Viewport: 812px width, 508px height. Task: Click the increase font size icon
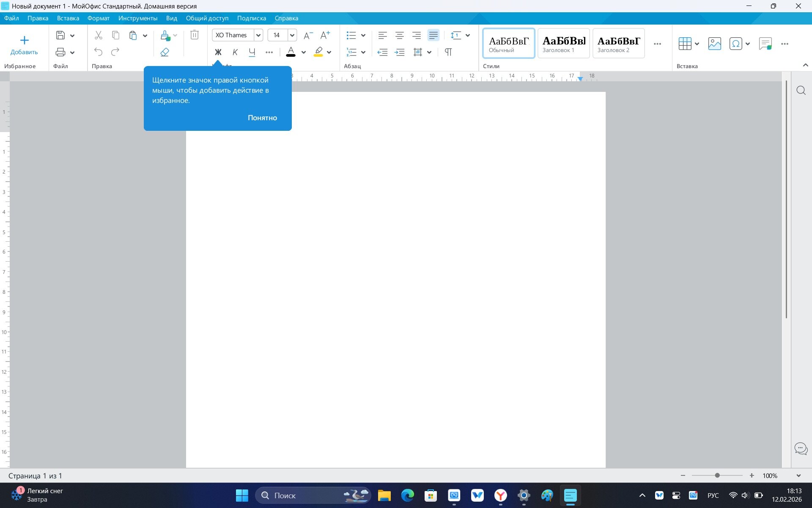[x=325, y=35]
